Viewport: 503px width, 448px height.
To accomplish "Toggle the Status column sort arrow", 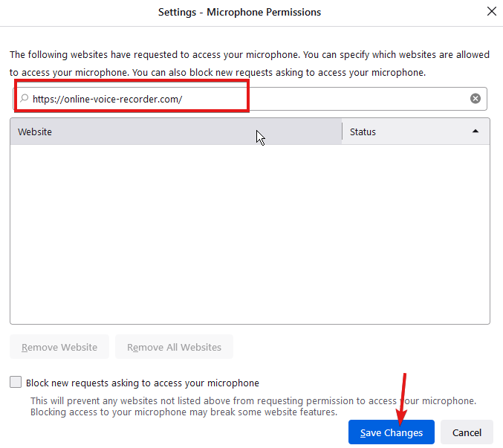I will 475,132.
